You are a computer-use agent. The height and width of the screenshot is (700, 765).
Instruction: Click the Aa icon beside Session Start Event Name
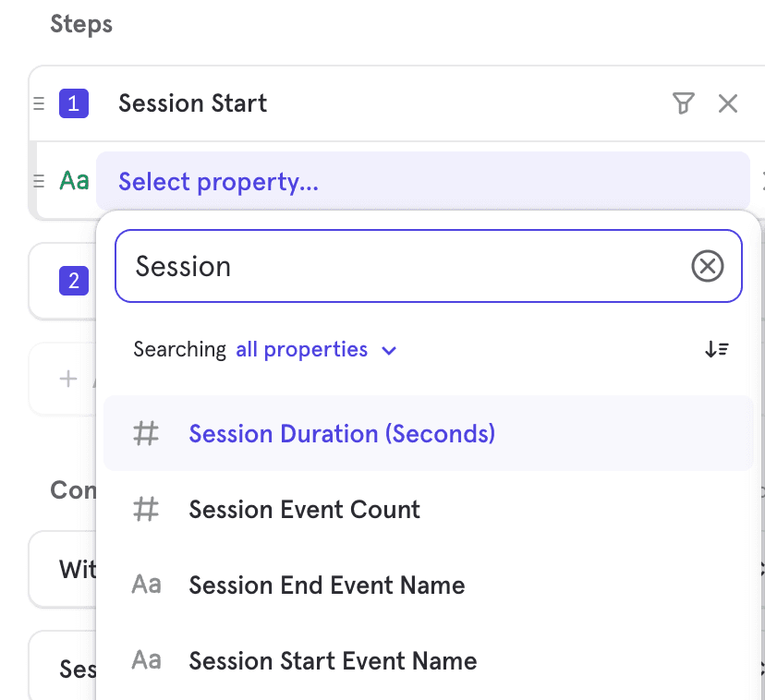pyautogui.click(x=146, y=660)
